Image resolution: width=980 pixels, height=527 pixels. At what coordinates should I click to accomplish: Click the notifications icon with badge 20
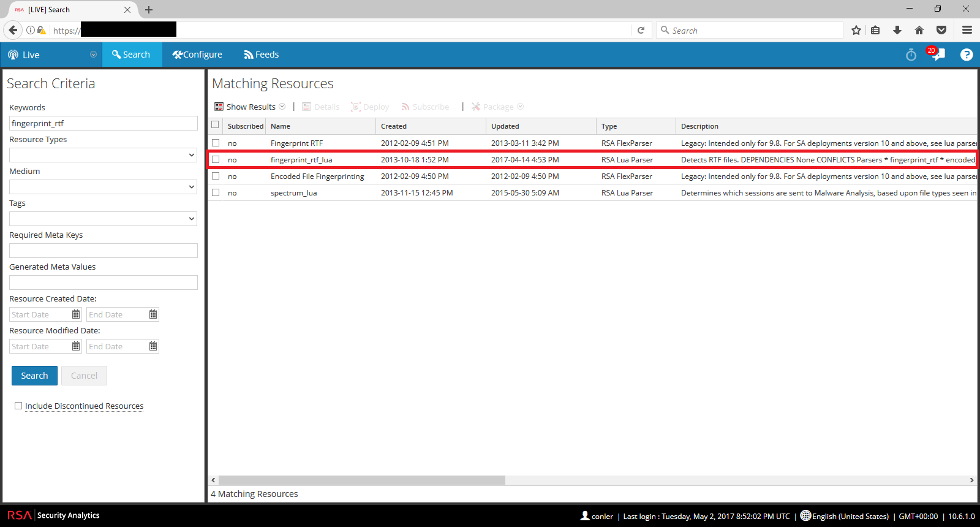click(937, 55)
